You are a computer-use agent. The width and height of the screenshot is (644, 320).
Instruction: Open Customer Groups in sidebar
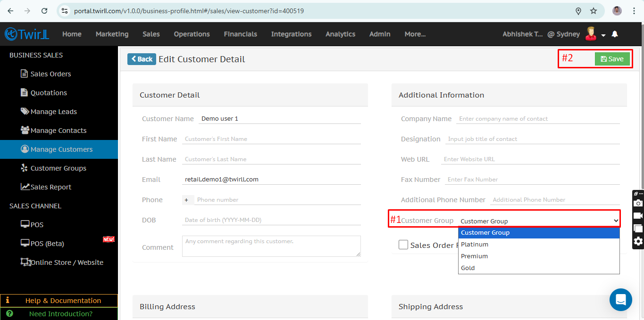58,168
